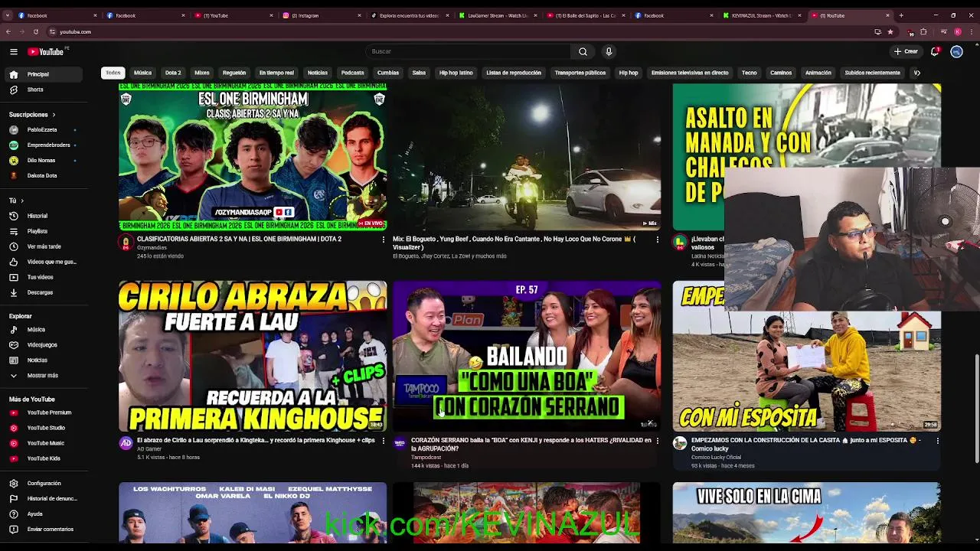980x551 pixels.
Task: Open the Ozymandias channel link
Action: click(x=152, y=248)
